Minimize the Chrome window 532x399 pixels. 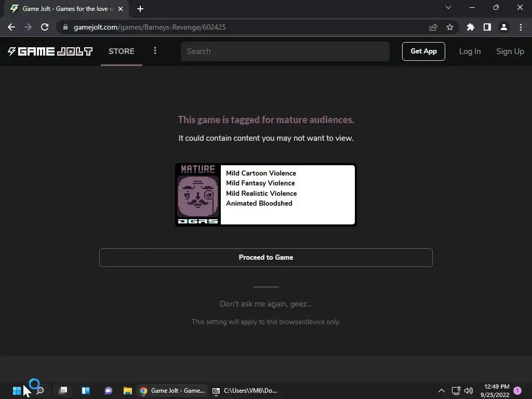(x=472, y=7)
